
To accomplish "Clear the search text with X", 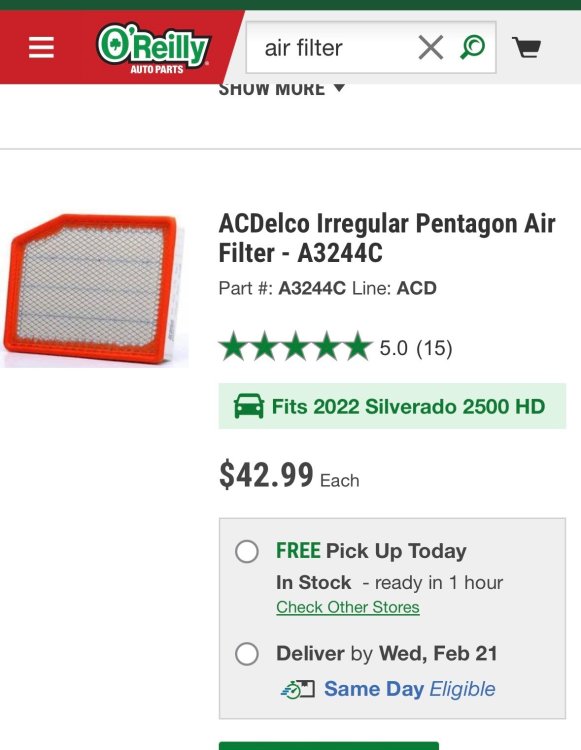I will [430, 47].
